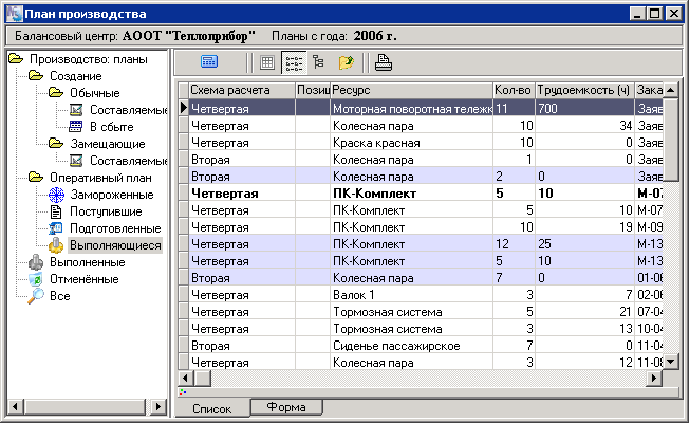Switch to grid table view icon

click(267, 62)
